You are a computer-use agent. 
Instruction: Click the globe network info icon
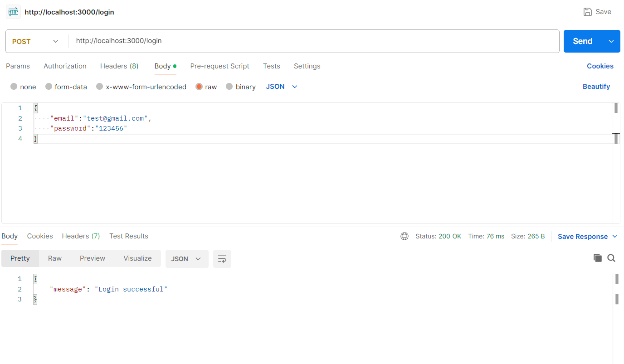click(405, 236)
